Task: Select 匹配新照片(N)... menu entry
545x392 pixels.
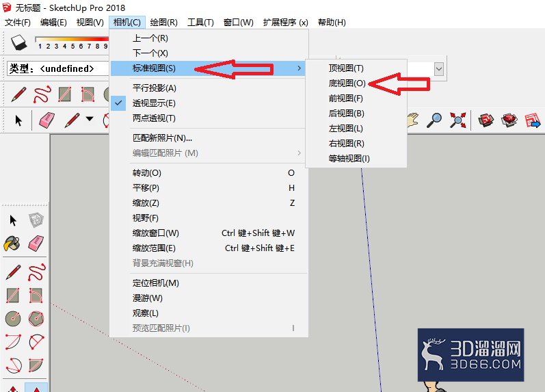Action: [x=209, y=138]
